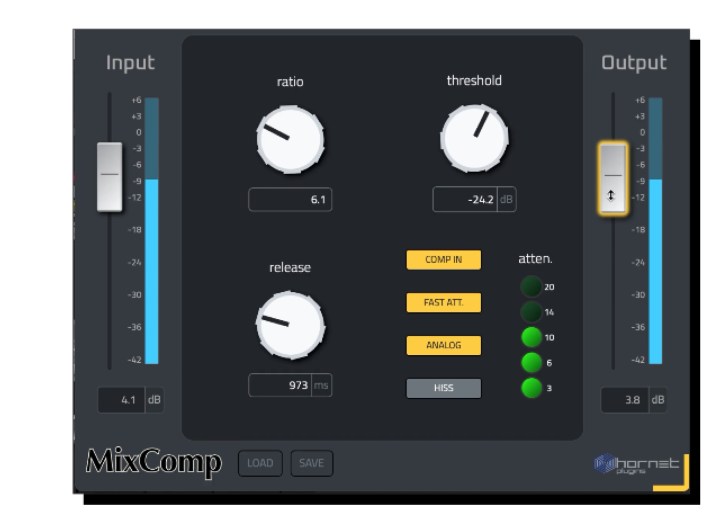Click the 20 dB attenuation LED
Image resolution: width=720 pixels, height=519 pixels.
tap(531, 287)
